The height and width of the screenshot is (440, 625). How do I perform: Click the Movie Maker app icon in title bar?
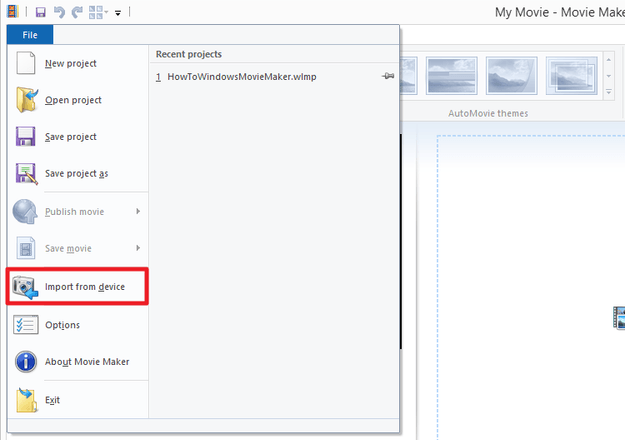[12, 12]
